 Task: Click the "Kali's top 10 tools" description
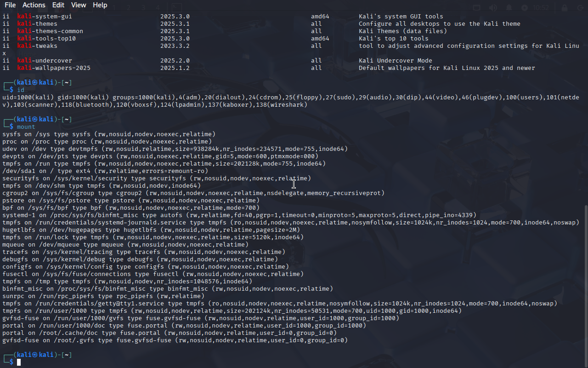[394, 39]
